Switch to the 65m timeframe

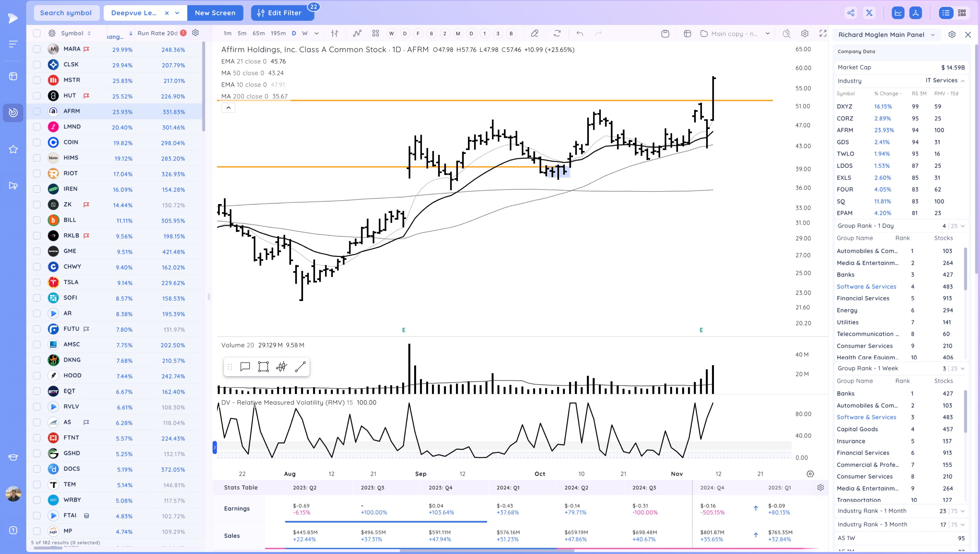click(x=258, y=34)
